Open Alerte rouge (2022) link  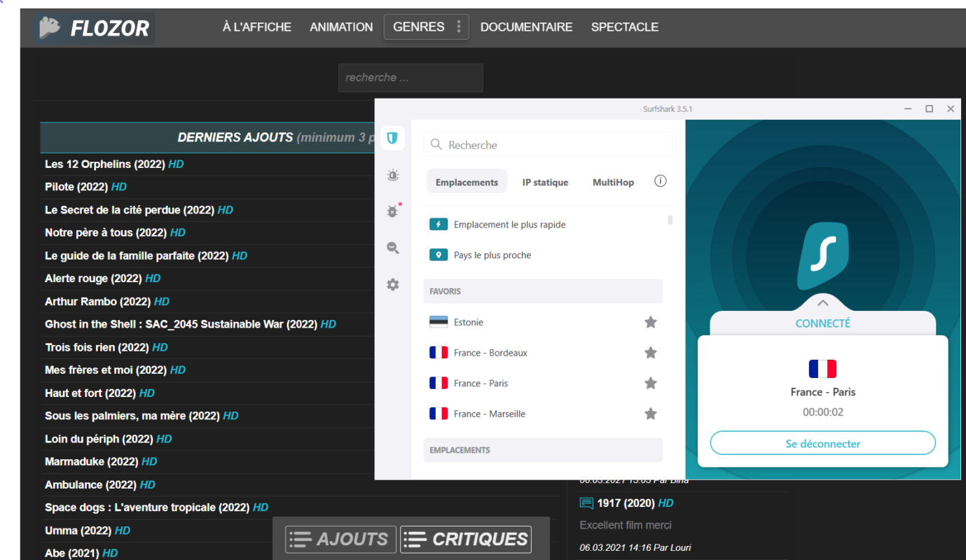click(x=102, y=279)
